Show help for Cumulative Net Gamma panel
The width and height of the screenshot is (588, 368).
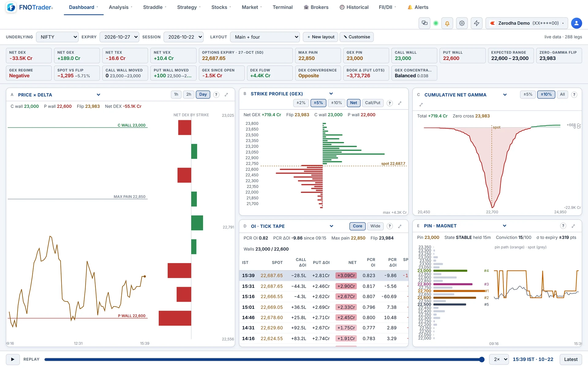[574, 95]
